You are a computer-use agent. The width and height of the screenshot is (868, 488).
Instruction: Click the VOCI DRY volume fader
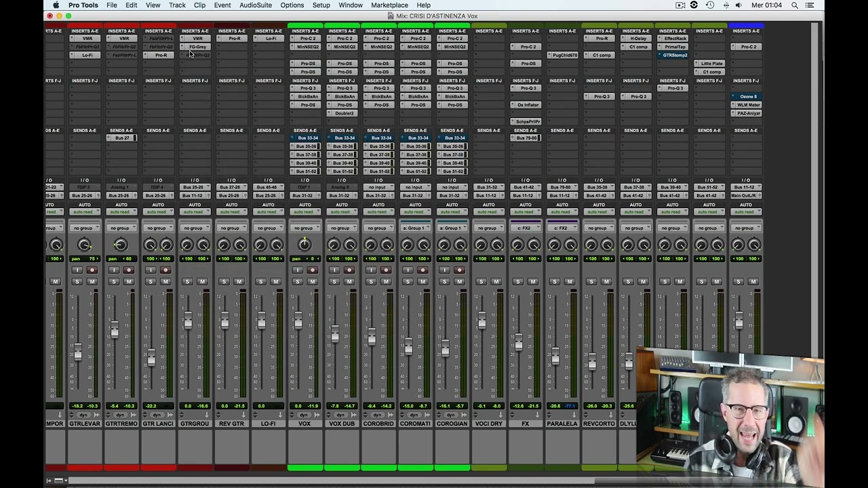[x=481, y=321]
